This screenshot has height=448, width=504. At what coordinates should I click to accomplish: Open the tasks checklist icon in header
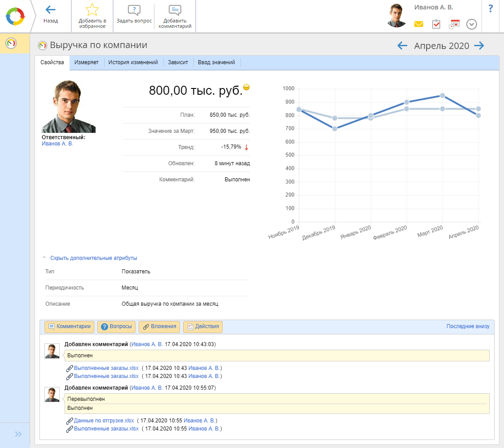click(436, 24)
